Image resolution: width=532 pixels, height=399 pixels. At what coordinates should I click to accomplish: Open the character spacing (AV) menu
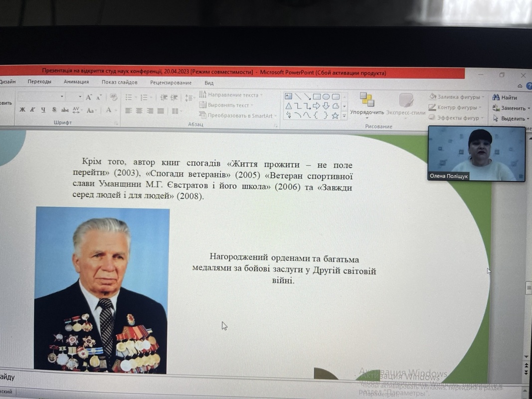coord(77,110)
